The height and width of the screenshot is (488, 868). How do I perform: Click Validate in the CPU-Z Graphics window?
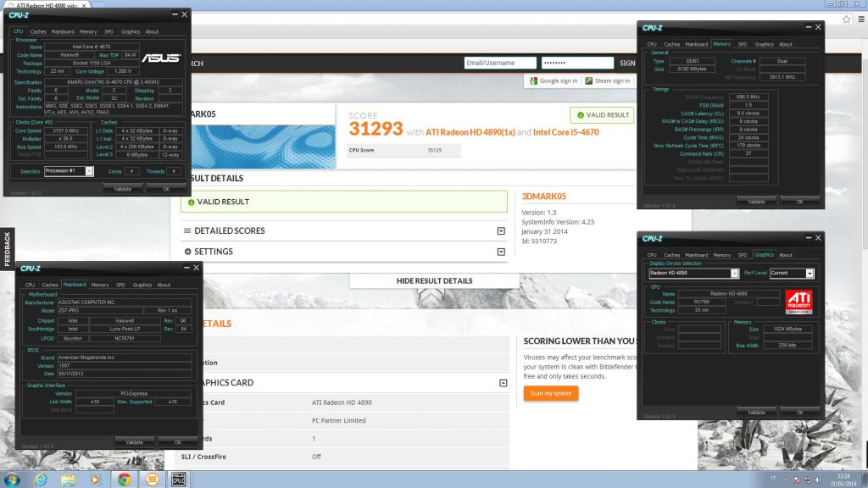point(756,413)
